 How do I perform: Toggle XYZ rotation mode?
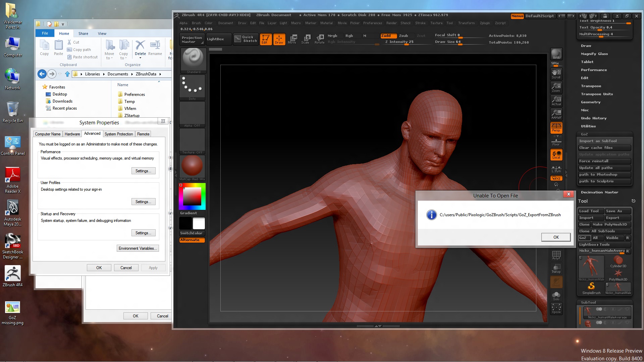coord(556,178)
